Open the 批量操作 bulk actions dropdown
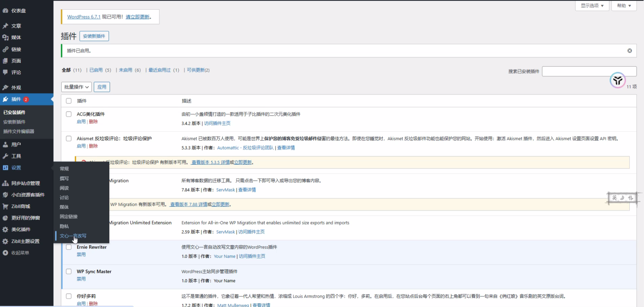This screenshot has height=307, width=644. tap(76, 87)
